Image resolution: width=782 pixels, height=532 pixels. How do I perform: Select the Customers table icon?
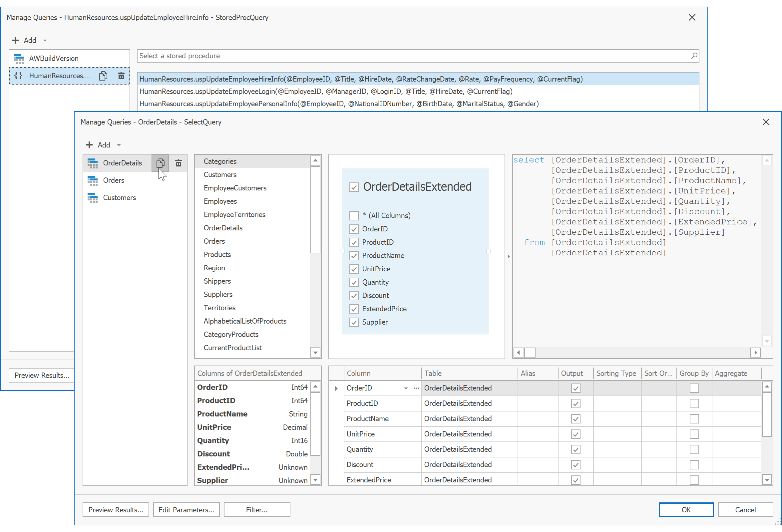(92, 197)
